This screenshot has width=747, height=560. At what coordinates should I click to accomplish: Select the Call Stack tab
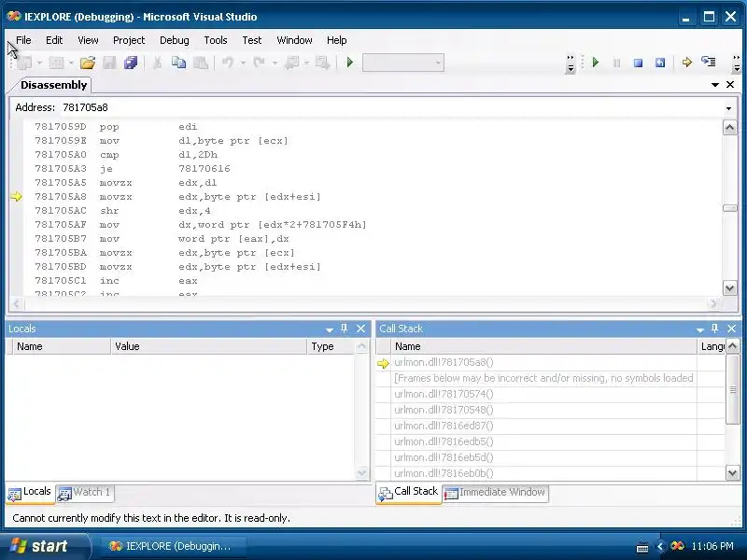click(x=409, y=493)
